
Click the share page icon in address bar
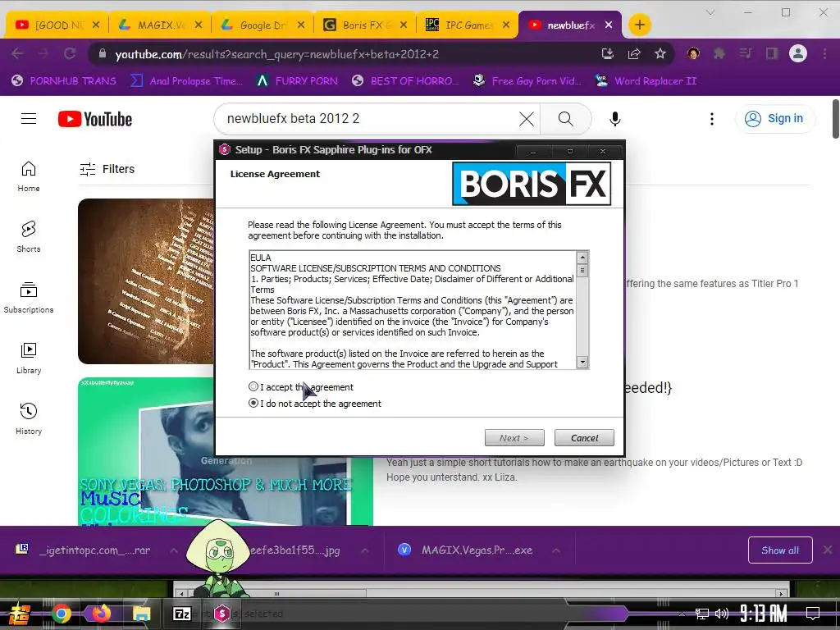[x=634, y=53]
